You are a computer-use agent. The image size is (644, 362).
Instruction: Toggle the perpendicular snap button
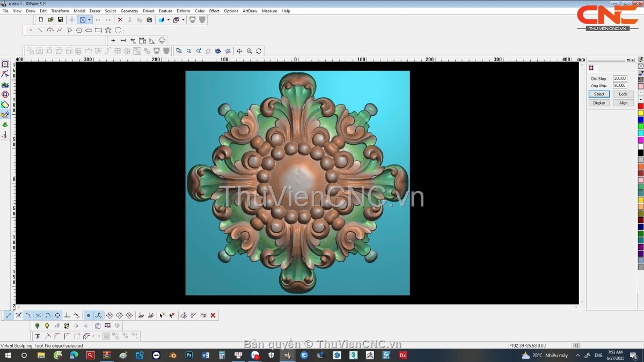(67, 315)
